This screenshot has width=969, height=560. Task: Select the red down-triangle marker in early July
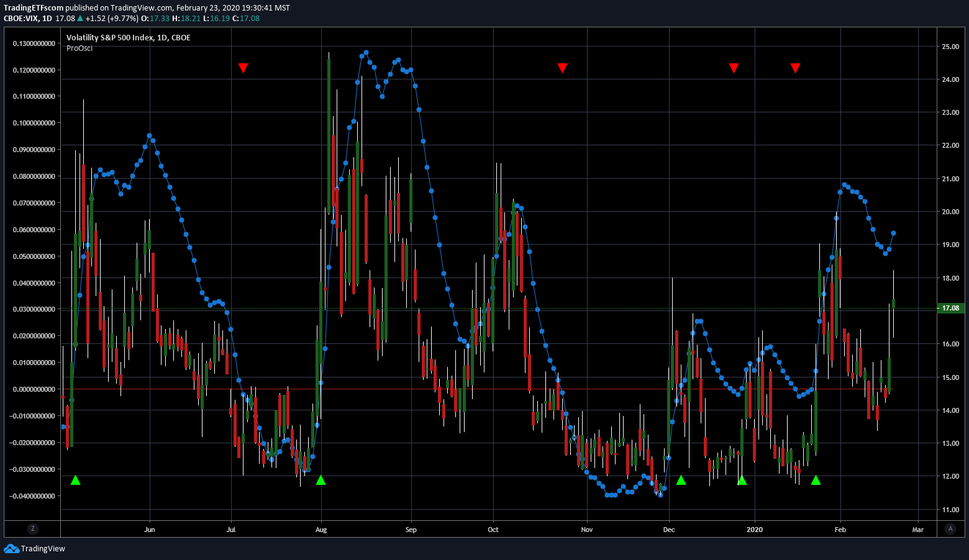coord(243,68)
